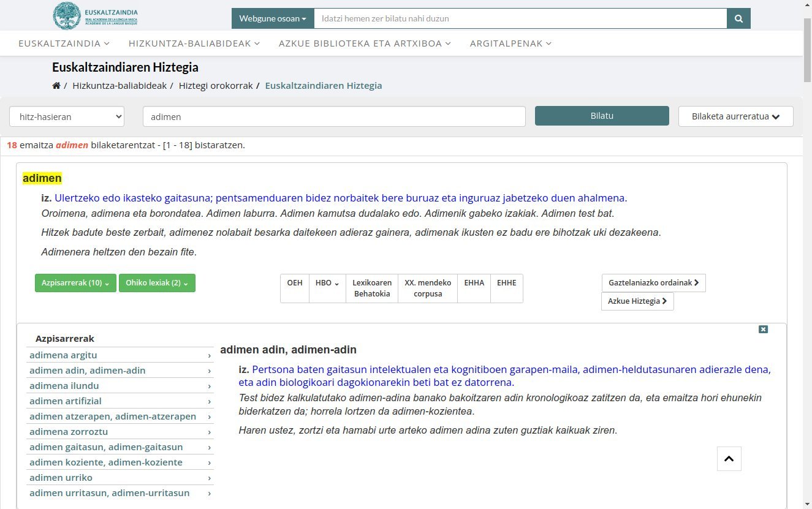Viewport: 812px width, 509px height.
Task: Open Azkue Biblioteka eta Artxiboa menu
Action: coord(365,43)
